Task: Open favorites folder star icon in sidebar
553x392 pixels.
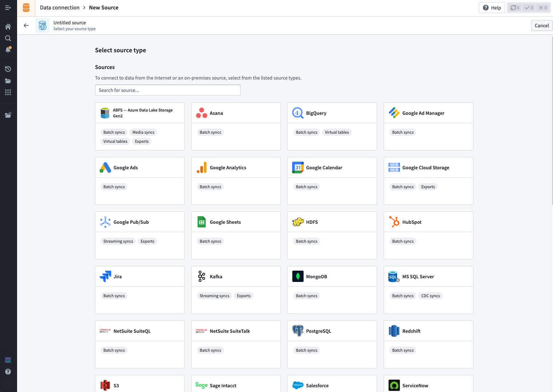Action: (8, 115)
